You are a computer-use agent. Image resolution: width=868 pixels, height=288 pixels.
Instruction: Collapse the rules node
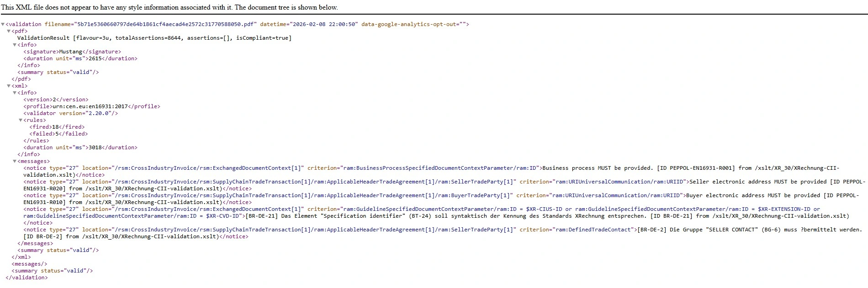pyautogui.click(x=21, y=120)
